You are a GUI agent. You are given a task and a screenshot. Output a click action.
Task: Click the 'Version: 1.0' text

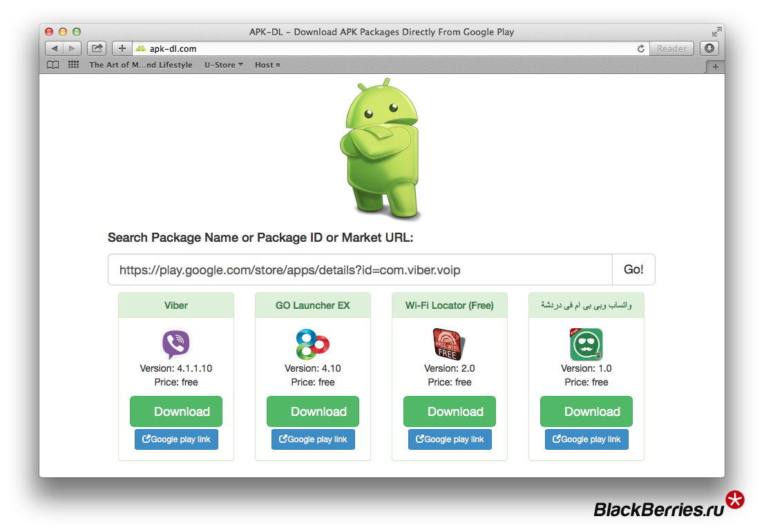click(x=586, y=368)
